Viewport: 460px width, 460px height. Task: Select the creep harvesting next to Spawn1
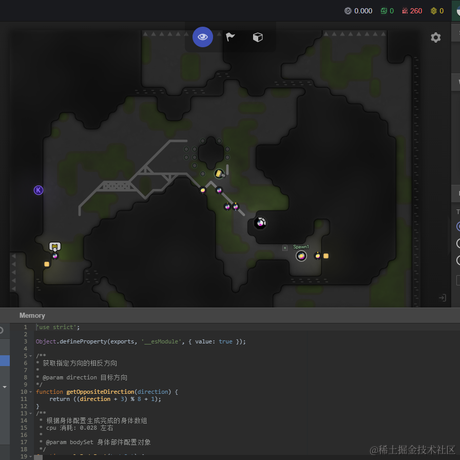[x=318, y=256]
